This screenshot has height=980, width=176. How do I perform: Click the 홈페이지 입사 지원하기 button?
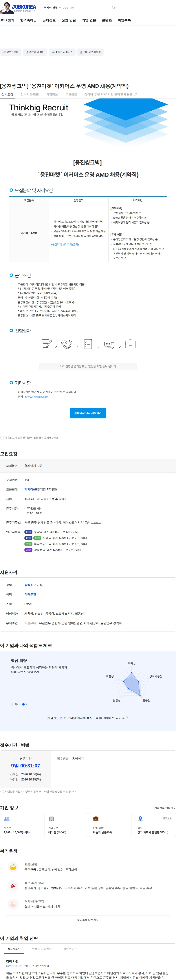(x=88, y=413)
